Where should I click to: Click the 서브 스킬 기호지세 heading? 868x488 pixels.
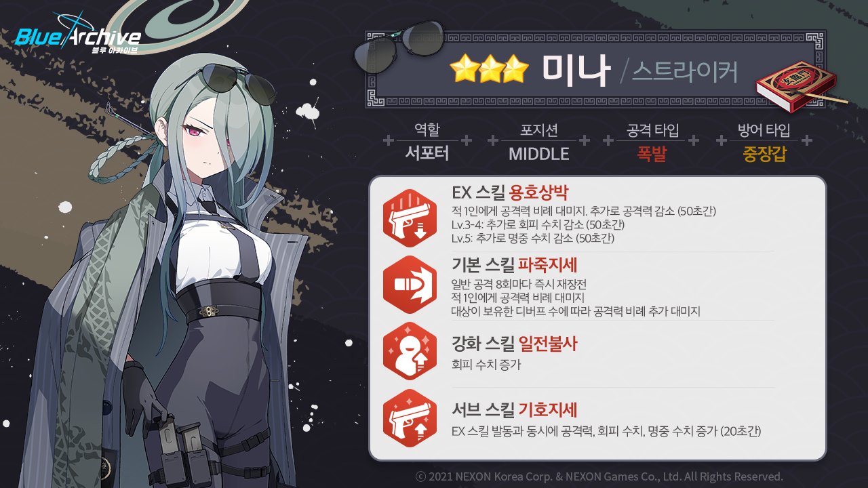point(515,409)
